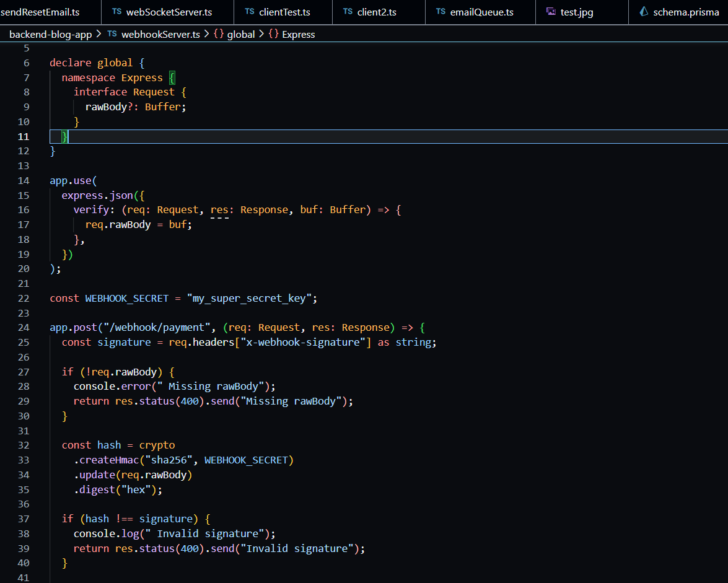728x583 pixels.
Task: Click TS icon in webhookServer.ts breadcrumb
Action: coord(112,34)
